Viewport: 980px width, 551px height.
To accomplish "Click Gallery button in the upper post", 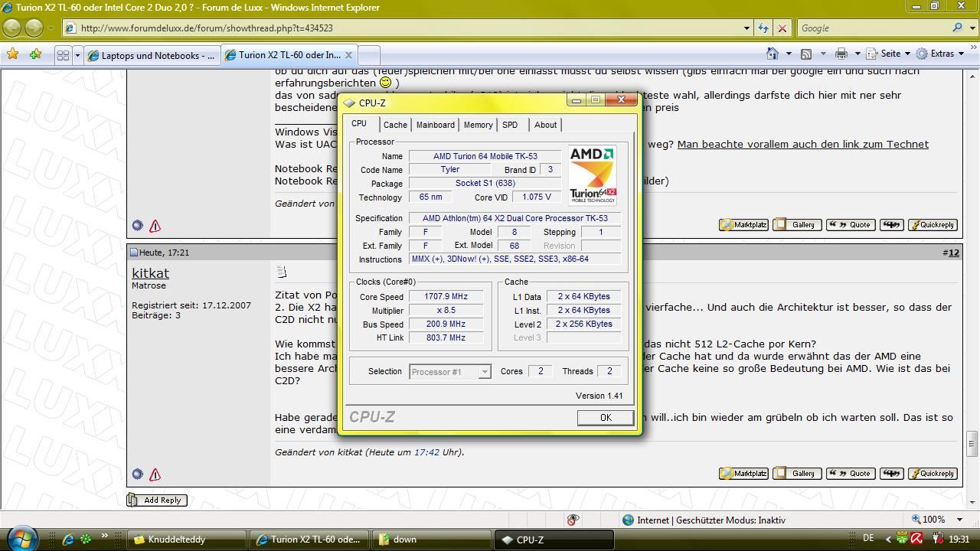I will point(796,225).
